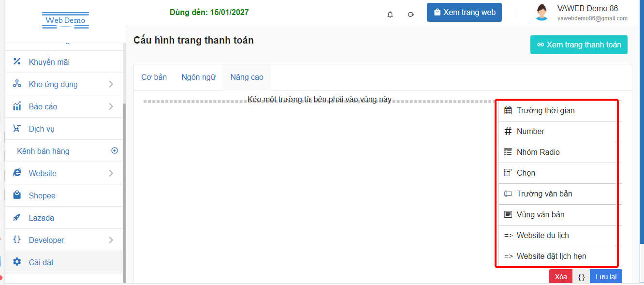644x285 pixels.
Task: Click the plus icon beside Kênh bán hàng
Action: pyautogui.click(x=115, y=150)
